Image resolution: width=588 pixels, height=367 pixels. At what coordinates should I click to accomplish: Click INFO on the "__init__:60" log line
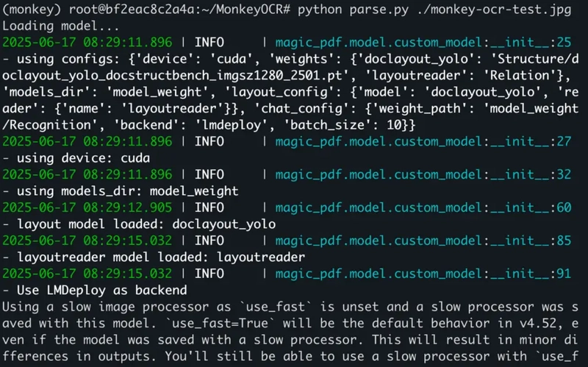coord(209,207)
